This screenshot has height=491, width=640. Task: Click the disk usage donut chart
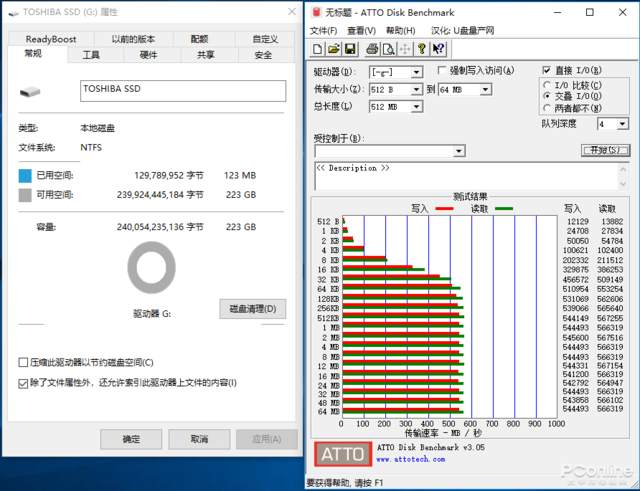click(x=151, y=268)
